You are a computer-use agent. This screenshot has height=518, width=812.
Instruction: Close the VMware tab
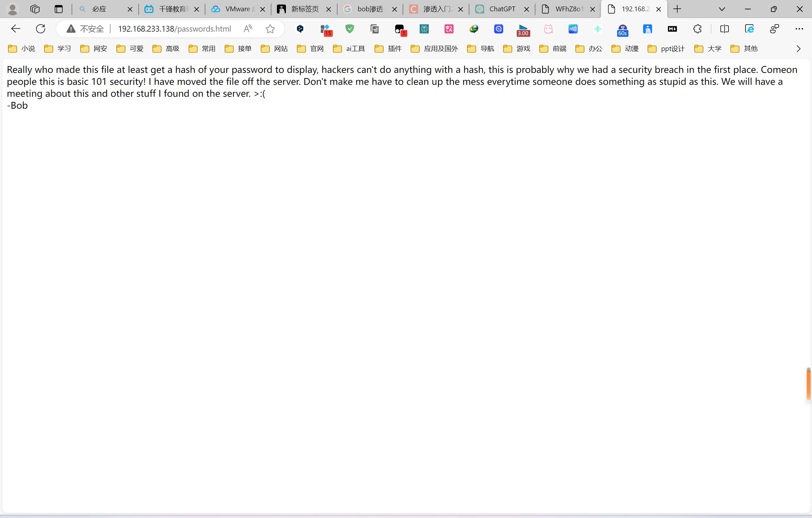pyautogui.click(x=262, y=9)
